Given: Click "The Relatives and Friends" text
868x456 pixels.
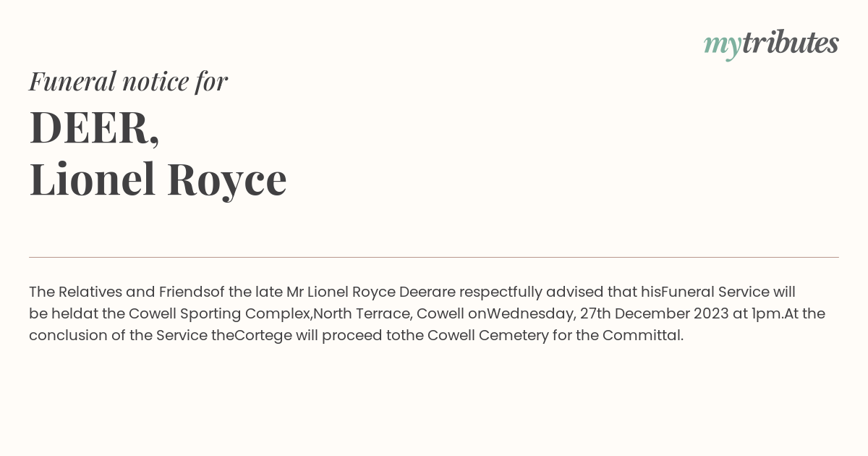Looking at the screenshot, I should click(x=120, y=292).
